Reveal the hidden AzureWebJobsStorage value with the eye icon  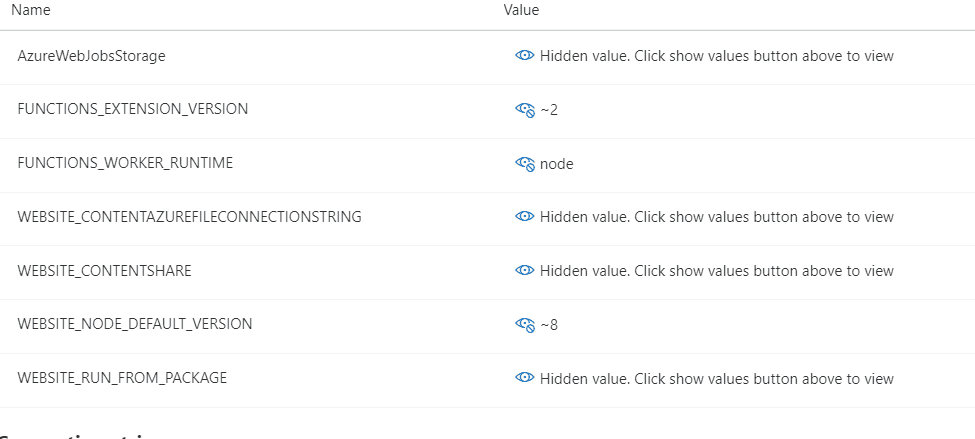[x=525, y=55]
